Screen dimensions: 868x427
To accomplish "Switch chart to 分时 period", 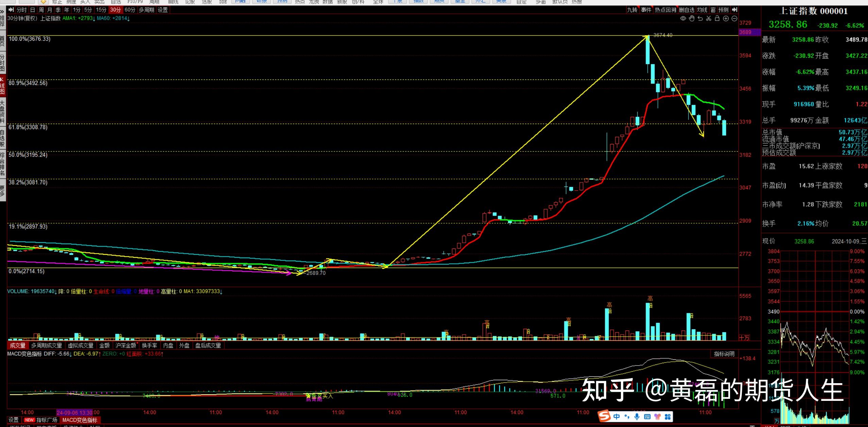I will [22, 10].
